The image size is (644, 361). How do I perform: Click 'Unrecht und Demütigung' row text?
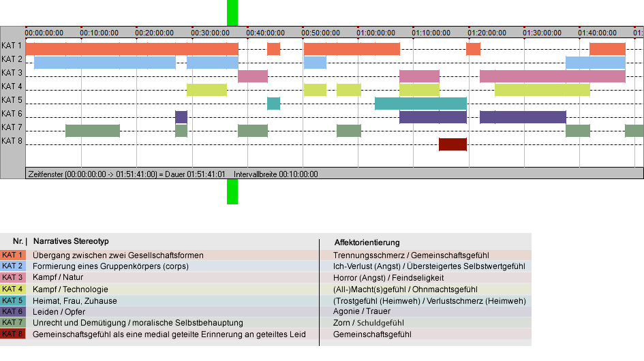pyautogui.click(x=138, y=323)
